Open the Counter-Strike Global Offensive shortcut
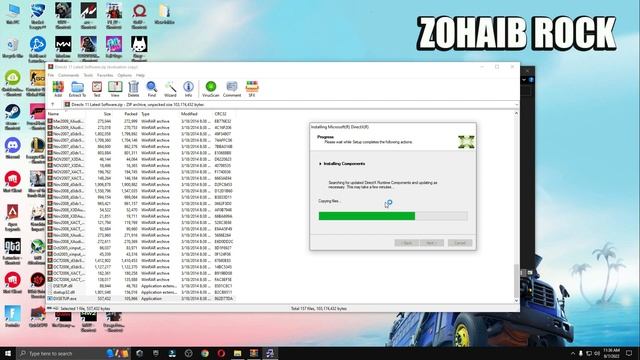 [38, 83]
